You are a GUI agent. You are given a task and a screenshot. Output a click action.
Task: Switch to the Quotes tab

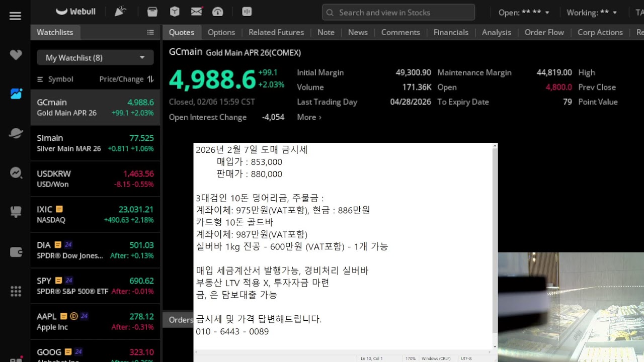(x=182, y=32)
